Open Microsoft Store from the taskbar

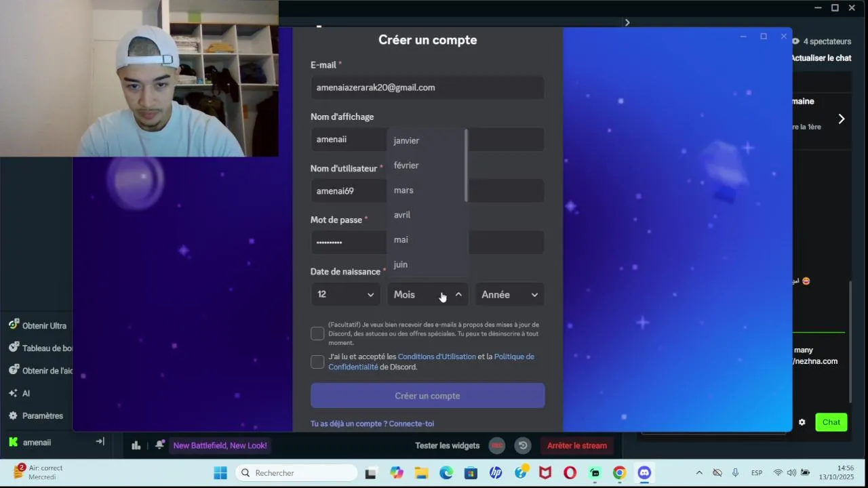coord(471,473)
